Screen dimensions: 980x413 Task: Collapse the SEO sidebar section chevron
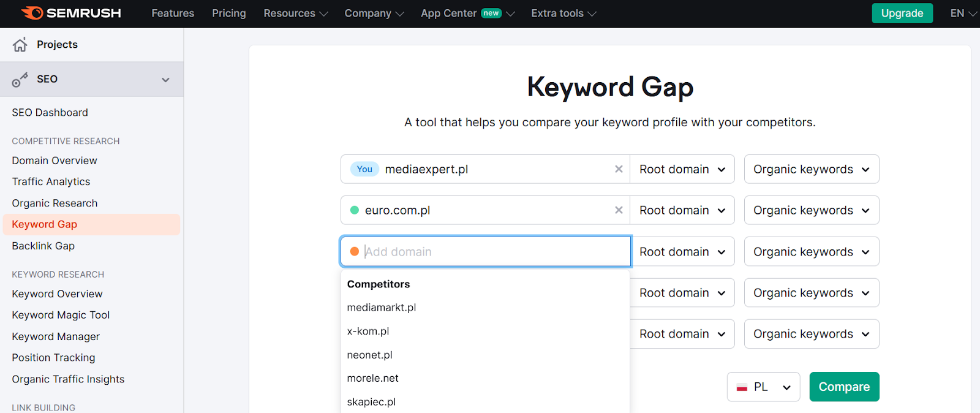point(165,80)
